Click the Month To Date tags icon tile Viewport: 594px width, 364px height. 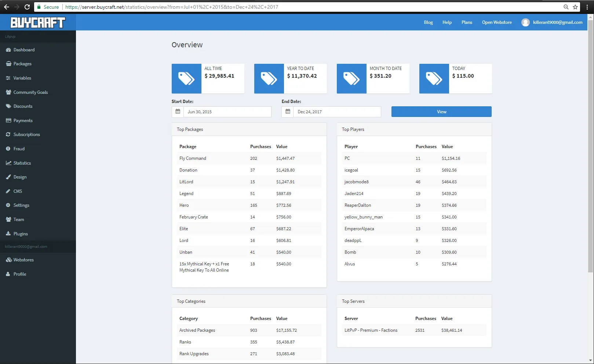tap(351, 78)
